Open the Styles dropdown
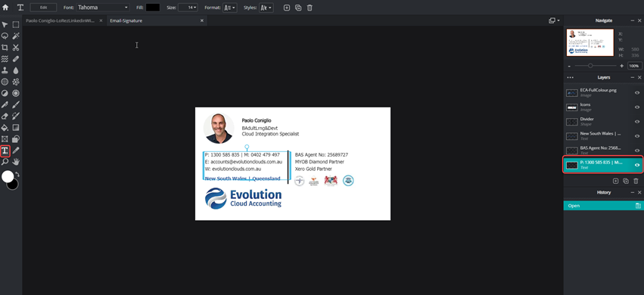This screenshot has height=295, width=644. click(266, 8)
